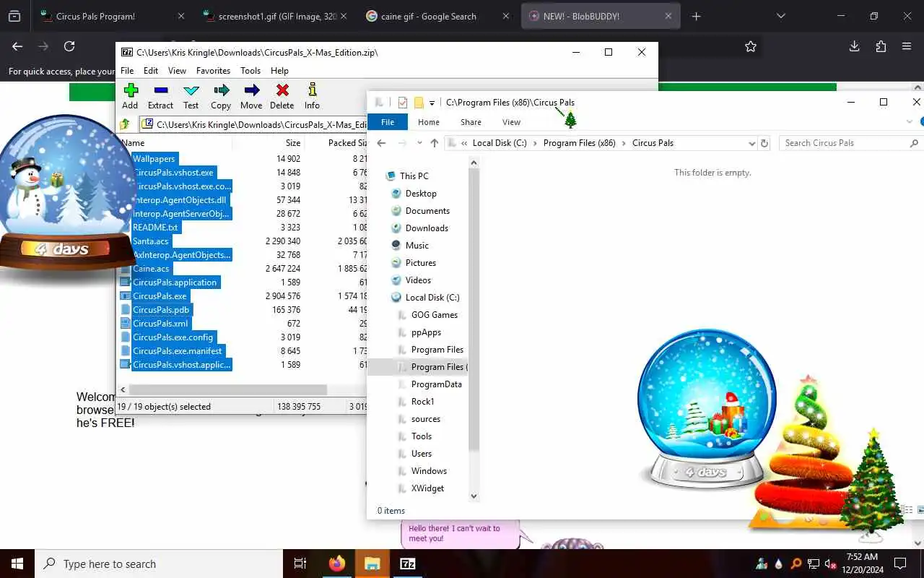Image resolution: width=924 pixels, height=578 pixels.
Task: Open the Home tab in Explorer ribbon
Action: coord(429,122)
